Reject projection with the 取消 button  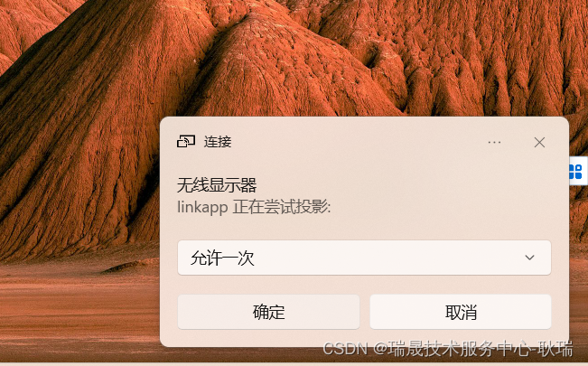[x=461, y=312]
